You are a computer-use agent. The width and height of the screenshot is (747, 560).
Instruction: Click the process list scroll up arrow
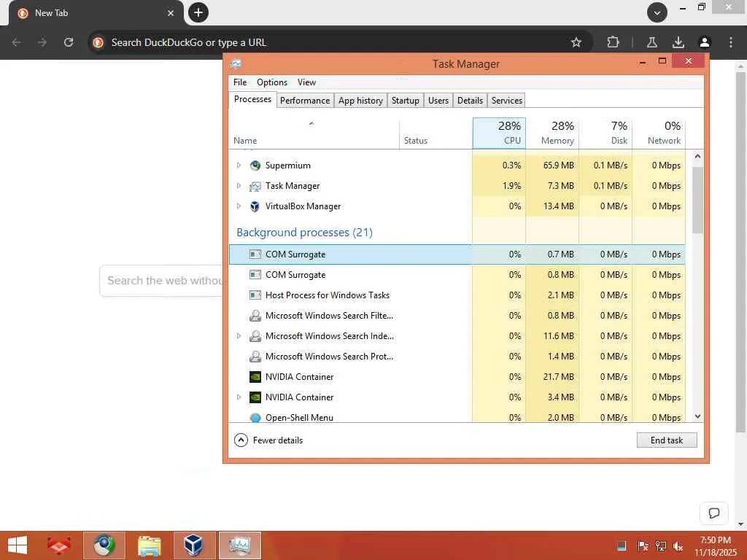[x=697, y=156]
